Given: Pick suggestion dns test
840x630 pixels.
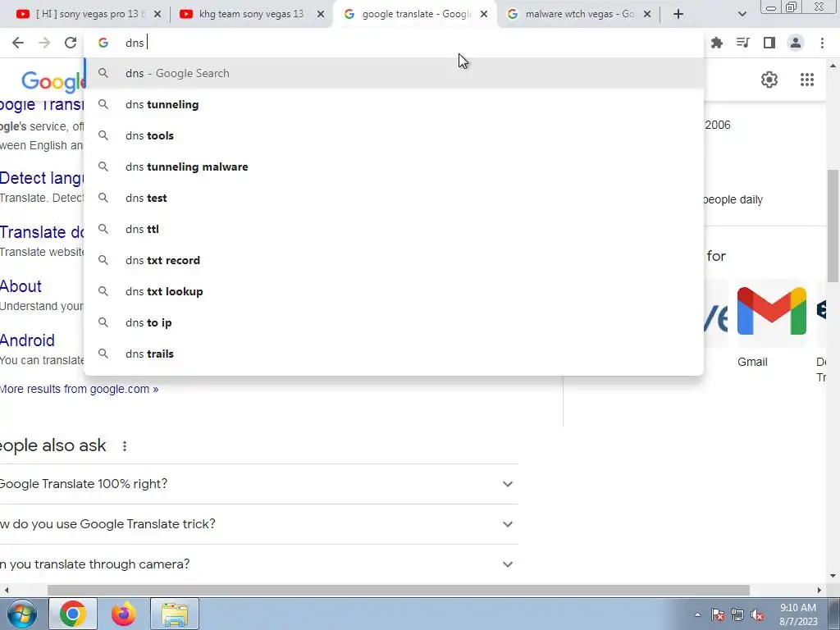Looking at the screenshot, I should (394, 198).
